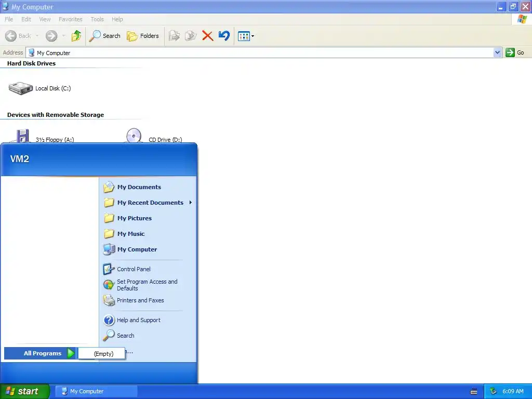Click the Go button
532x399 pixels.
515,52
